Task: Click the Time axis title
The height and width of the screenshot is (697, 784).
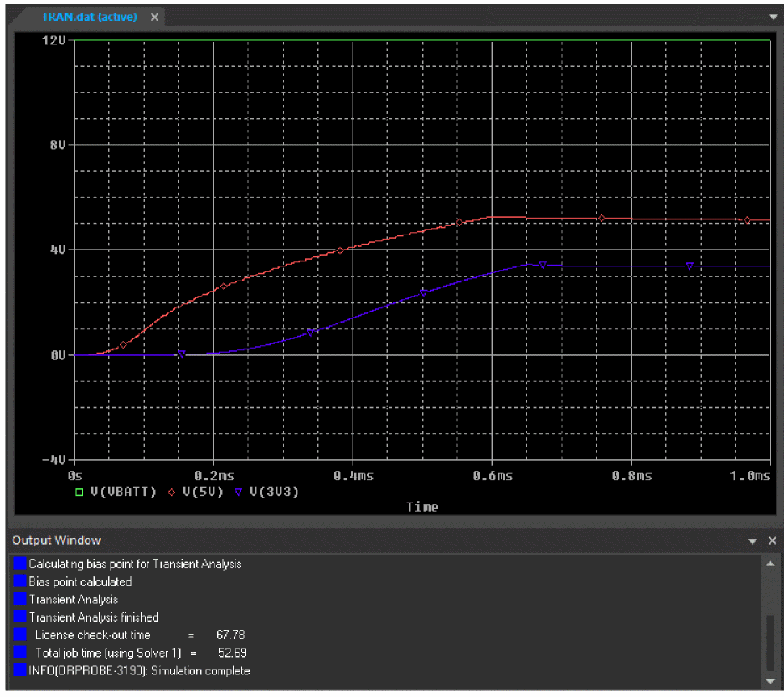Action: click(422, 508)
